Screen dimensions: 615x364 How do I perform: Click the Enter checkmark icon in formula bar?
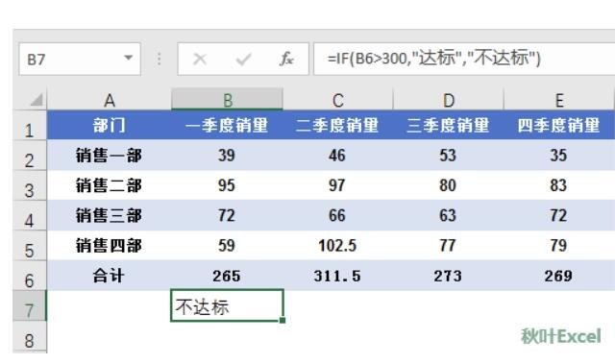(x=243, y=60)
